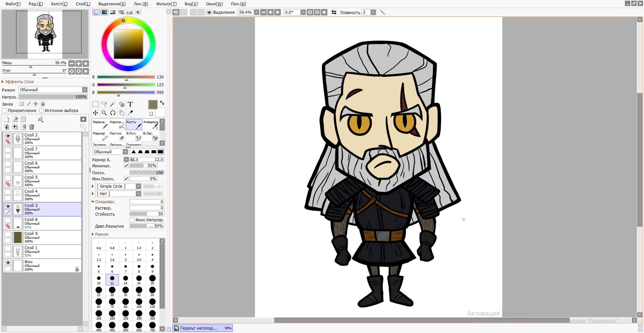Image resolution: width=644 pixels, height=333 pixels.
Task: Open the Вид view menu
Action: [191, 4]
